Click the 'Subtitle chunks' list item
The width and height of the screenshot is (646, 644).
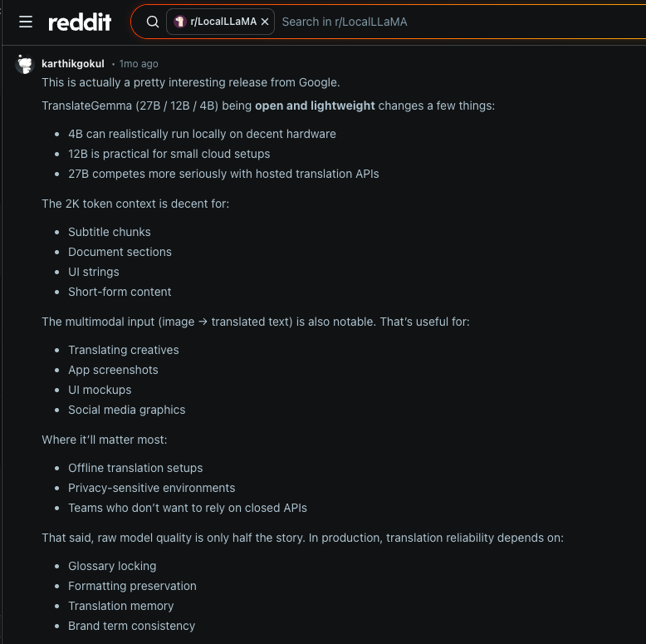[110, 232]
